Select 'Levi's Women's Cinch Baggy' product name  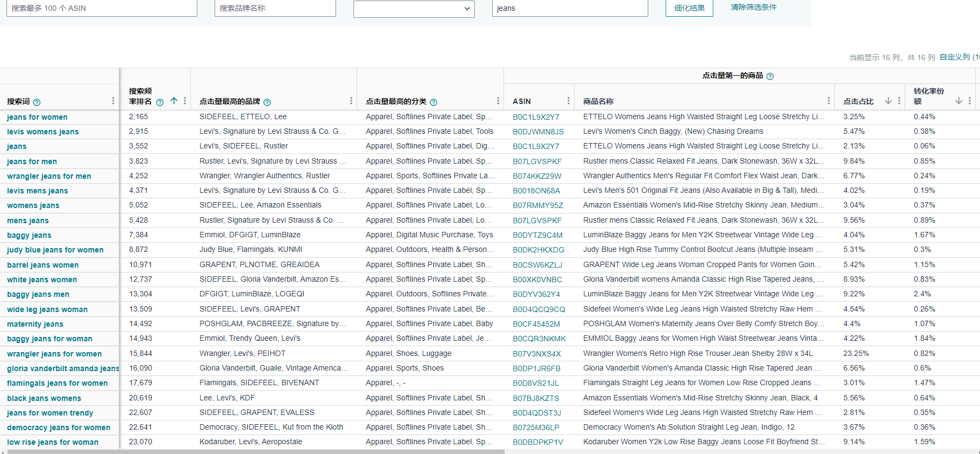[x=673, y=131]
